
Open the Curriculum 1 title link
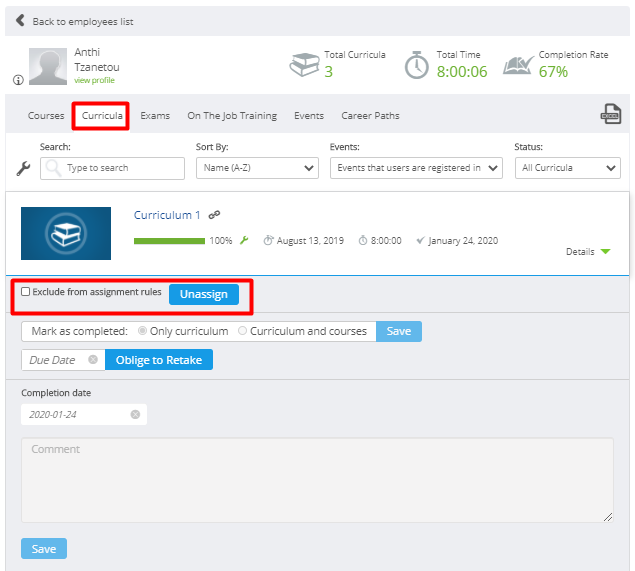(167, 215)
